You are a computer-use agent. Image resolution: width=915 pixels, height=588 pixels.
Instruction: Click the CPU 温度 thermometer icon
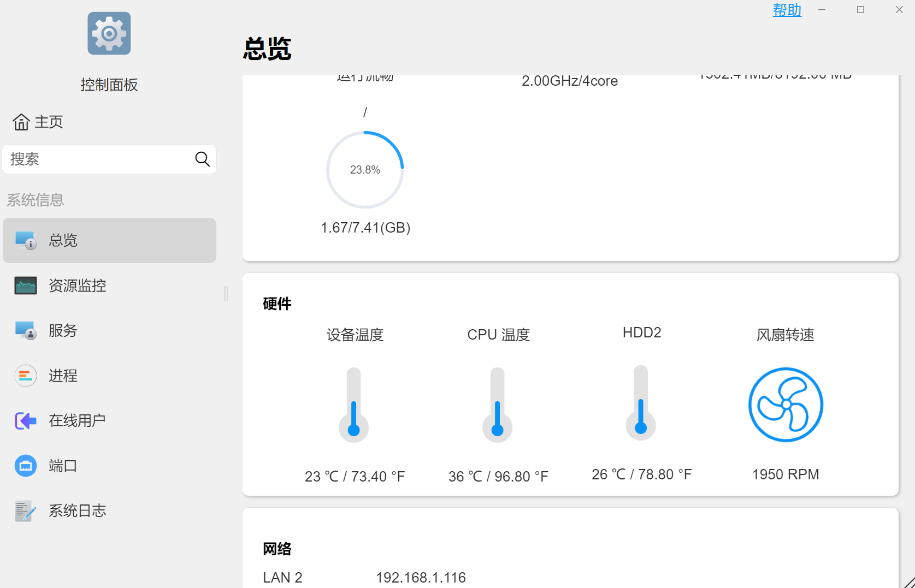pyautogui.click(x=497, y=405)
